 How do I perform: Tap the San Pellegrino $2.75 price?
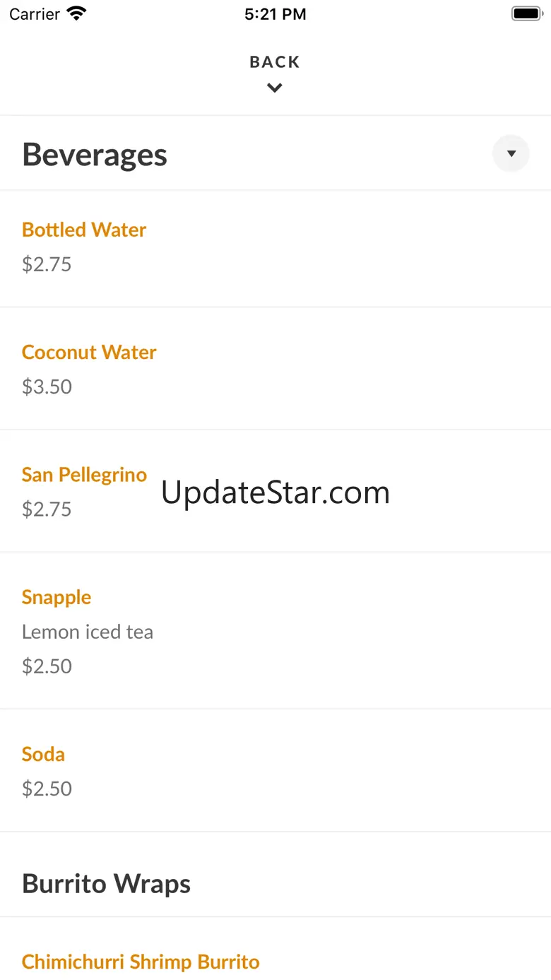click(x=47, y=509)
